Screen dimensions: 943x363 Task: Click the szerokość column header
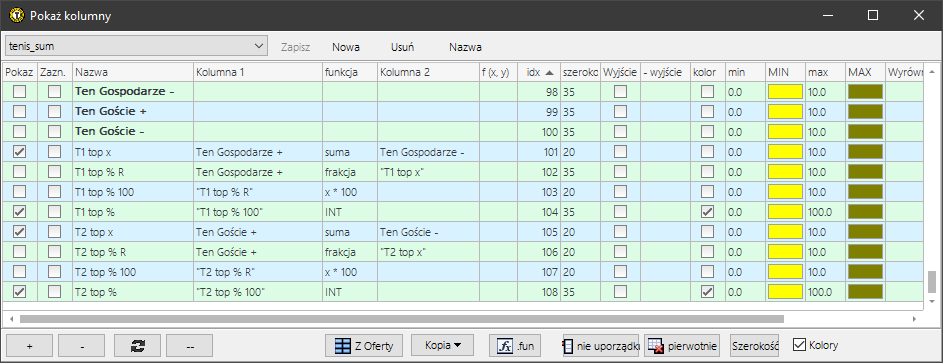click(580, 72)
